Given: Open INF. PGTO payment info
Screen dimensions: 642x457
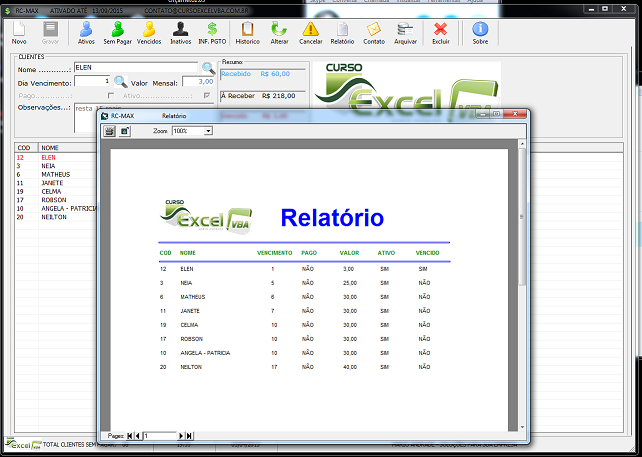Looking at the screenshot, I should [x=212, y=33].
